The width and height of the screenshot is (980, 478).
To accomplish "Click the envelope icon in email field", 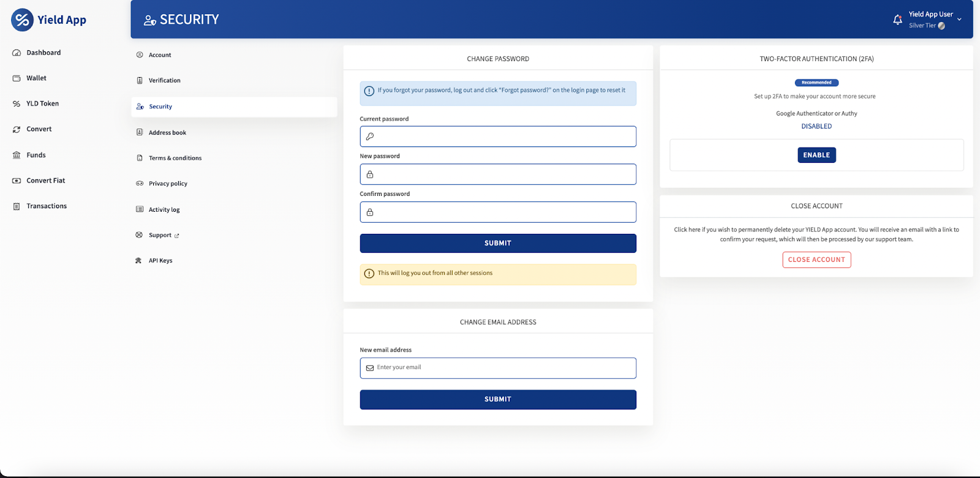I will 370,368.
